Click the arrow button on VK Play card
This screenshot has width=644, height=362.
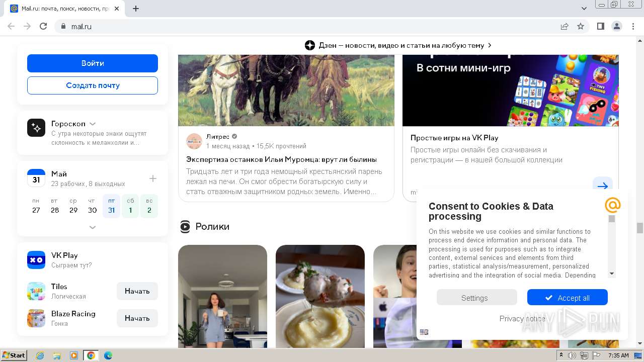click(x=603, y=186)
